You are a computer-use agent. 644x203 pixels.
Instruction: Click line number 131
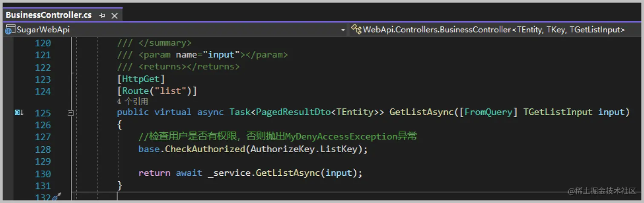43,186
